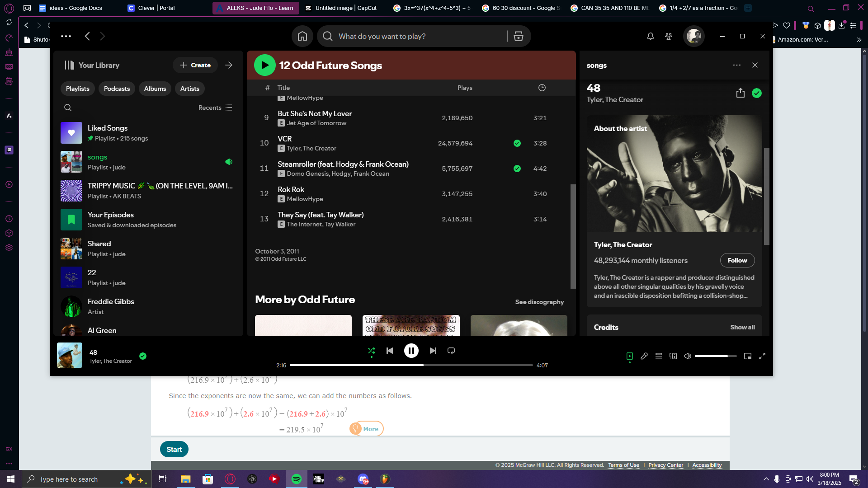Filter library by Albums
Screen dimensions: 868x488
[155, 89]
